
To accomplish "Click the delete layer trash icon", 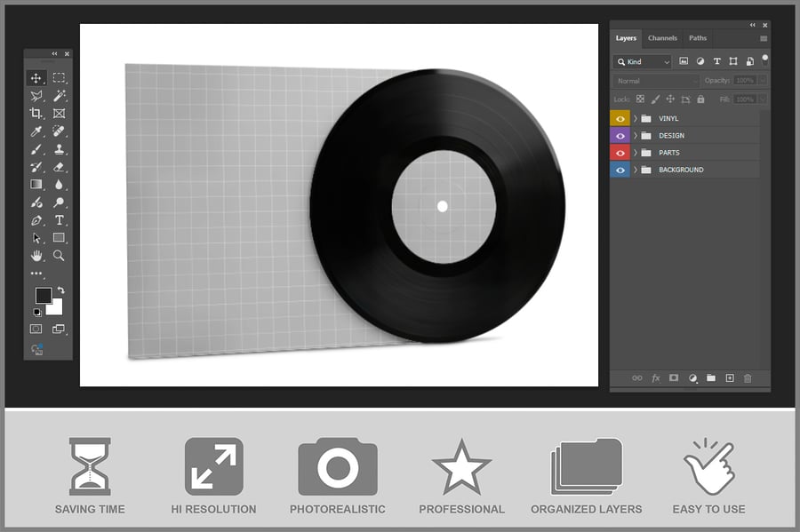I will coord(748,378).
